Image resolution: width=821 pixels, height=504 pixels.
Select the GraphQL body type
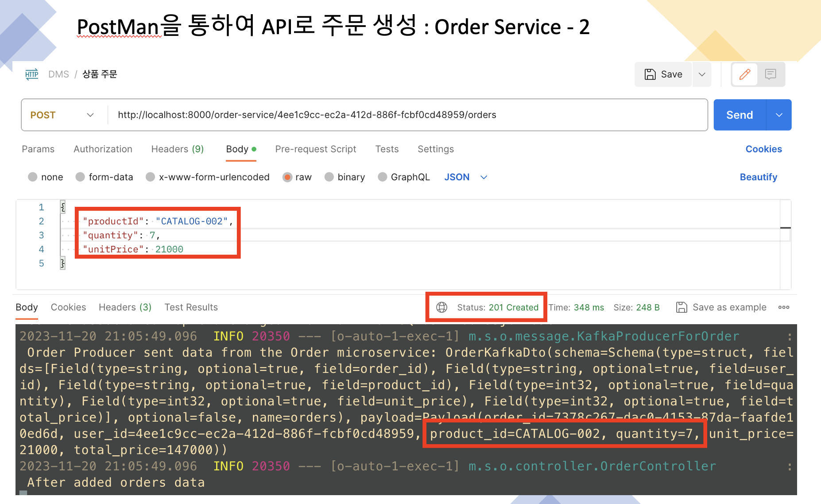[x=383, y=177]
